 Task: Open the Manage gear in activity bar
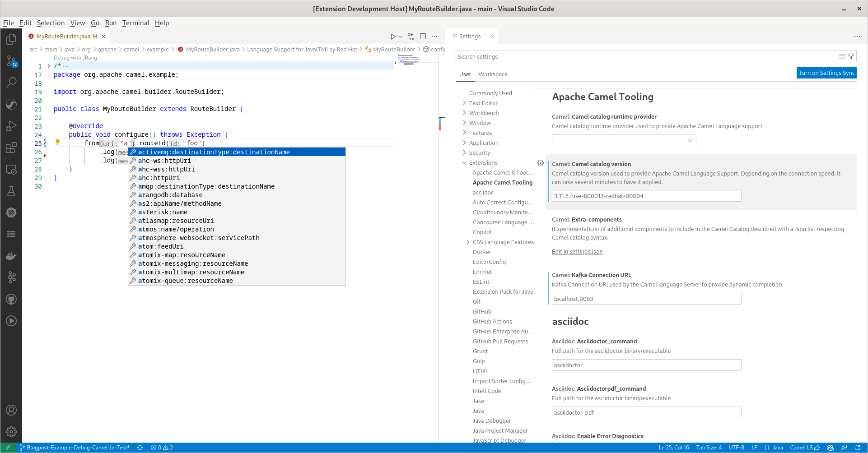(11, 432)
